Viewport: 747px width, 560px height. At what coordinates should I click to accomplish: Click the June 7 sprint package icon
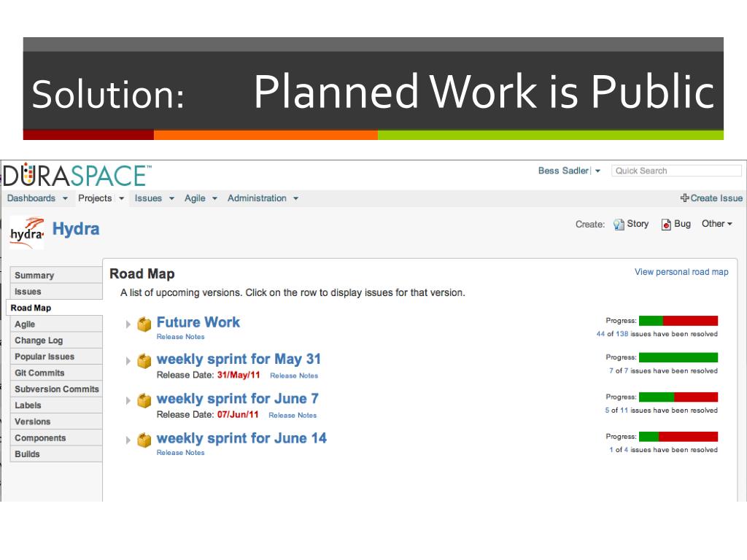[144, 400]
